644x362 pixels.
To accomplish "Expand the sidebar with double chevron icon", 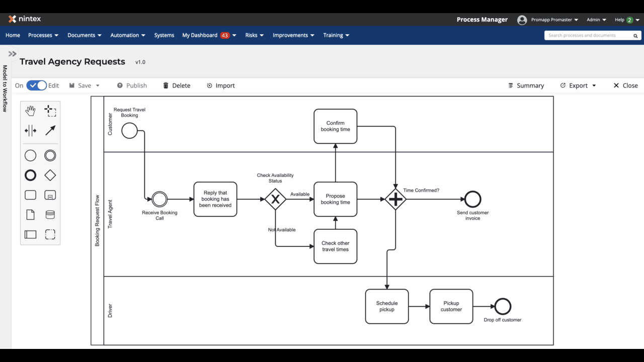I will [x=12, y=54].
